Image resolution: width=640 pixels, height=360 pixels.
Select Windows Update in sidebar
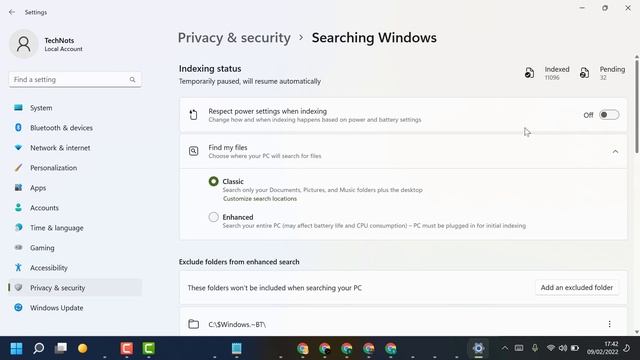click(75, 308)
